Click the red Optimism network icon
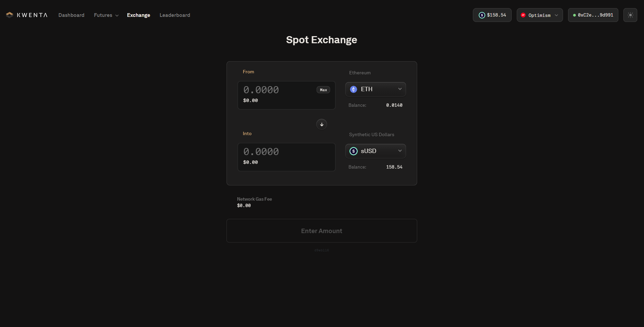Screen dimensions: 644x327 (523, 15)
